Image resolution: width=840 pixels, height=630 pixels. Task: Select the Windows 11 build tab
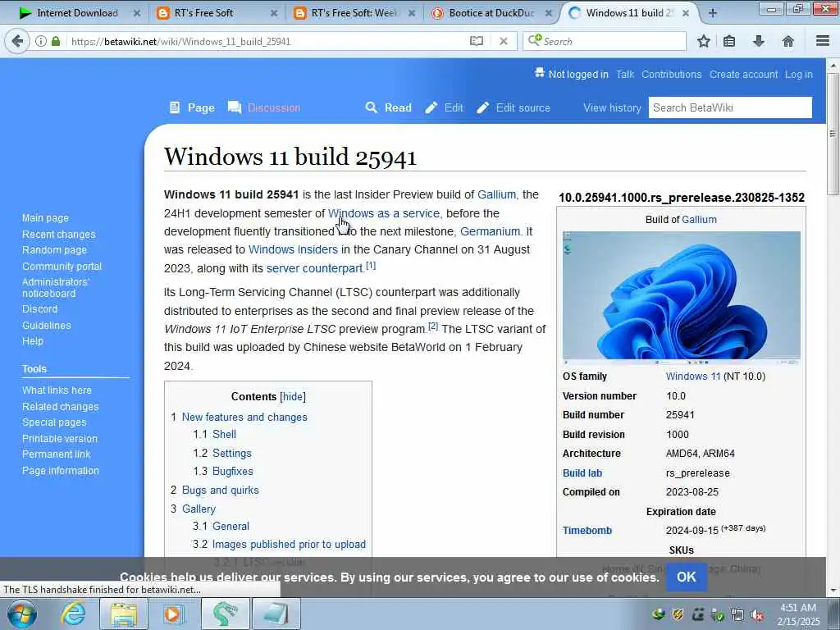(x=629, y=13)
